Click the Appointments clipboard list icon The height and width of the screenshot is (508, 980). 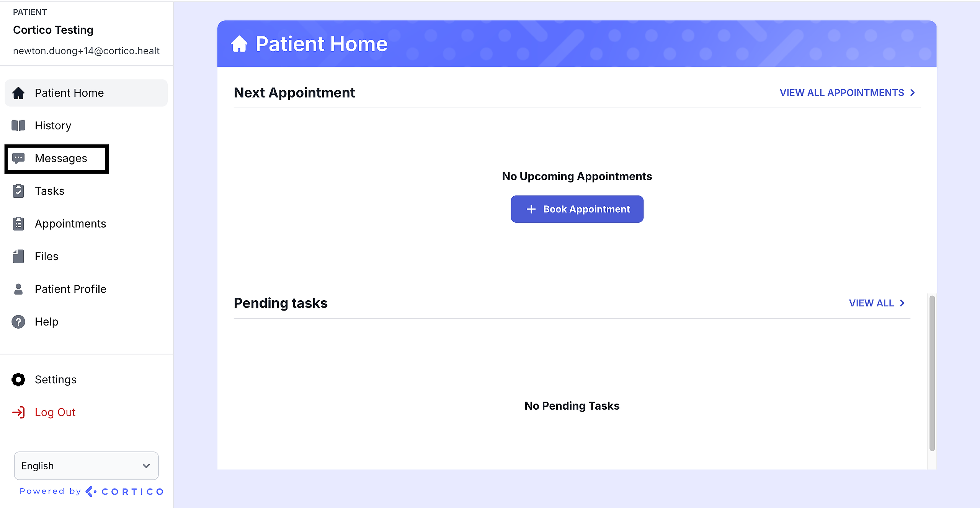coord(18,224)
